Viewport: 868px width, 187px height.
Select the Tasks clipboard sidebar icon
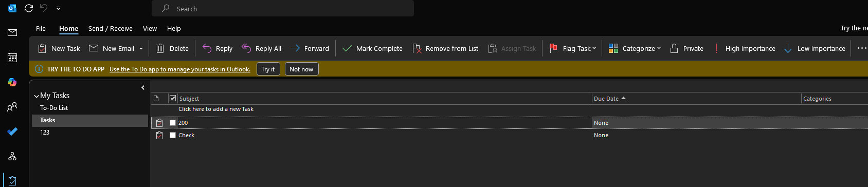click(x=12, y=181)
